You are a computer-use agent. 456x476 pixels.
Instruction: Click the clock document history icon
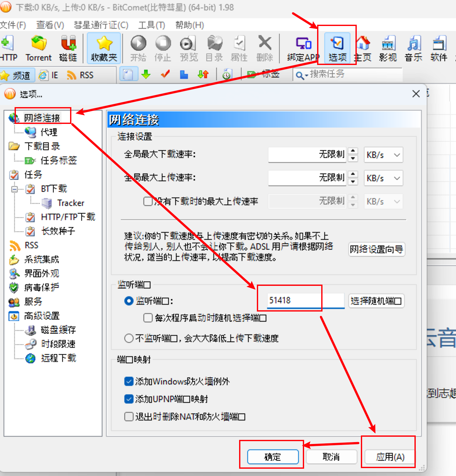pyautogui.click(x=226, y=75)
